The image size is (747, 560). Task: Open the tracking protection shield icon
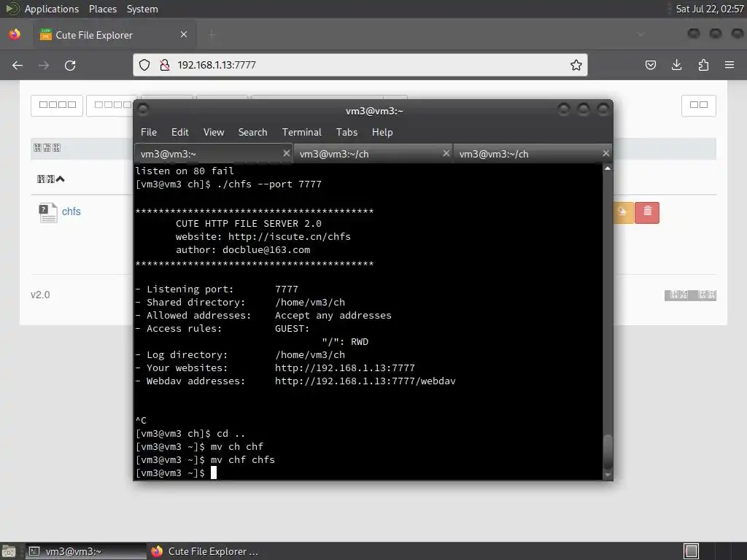pos(144,65)
